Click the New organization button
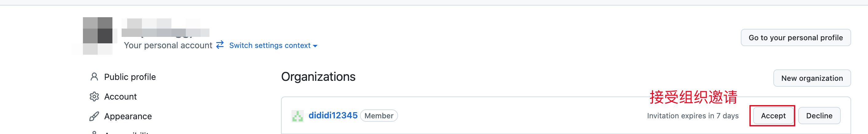The height and width of the screenshot is (134, 868). click(811, 78)
